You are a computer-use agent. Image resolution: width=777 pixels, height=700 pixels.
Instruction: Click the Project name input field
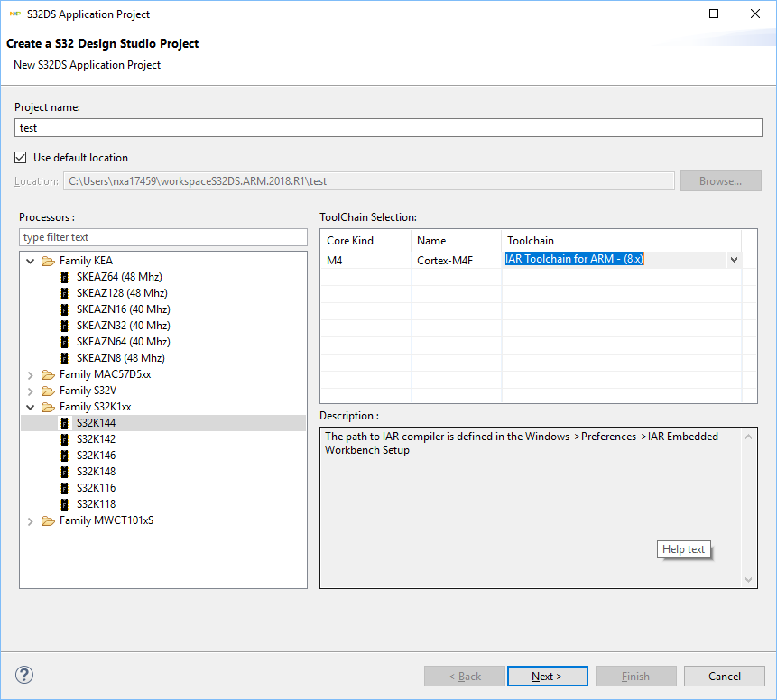[388, 128]
